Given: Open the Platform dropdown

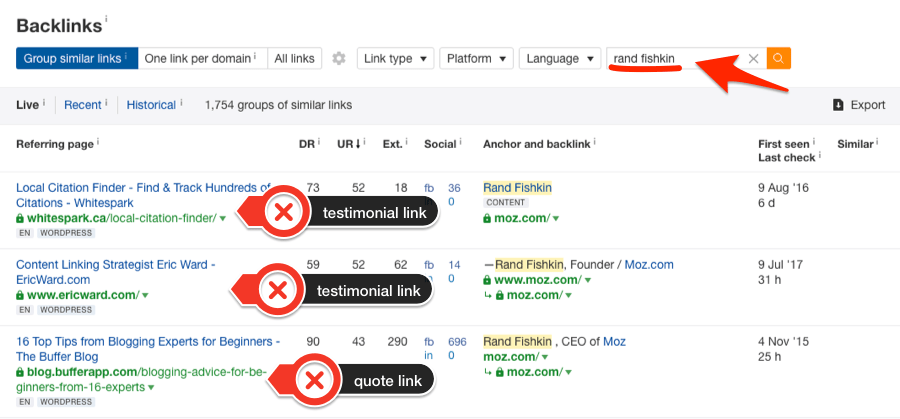Looking at the screenshot, I should pos(476,59).
